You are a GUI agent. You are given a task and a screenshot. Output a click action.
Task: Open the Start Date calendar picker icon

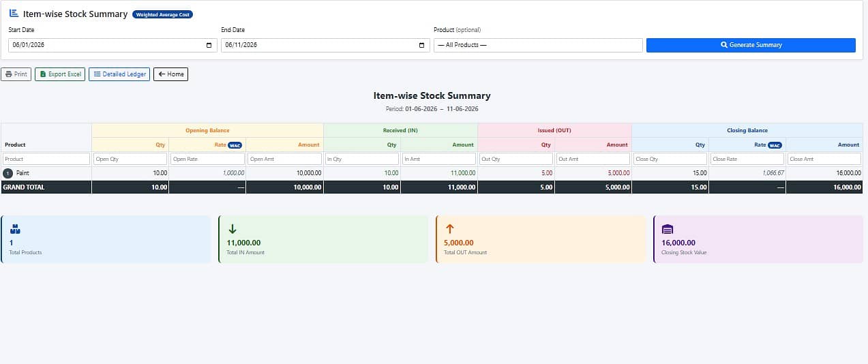coord(209,45)
